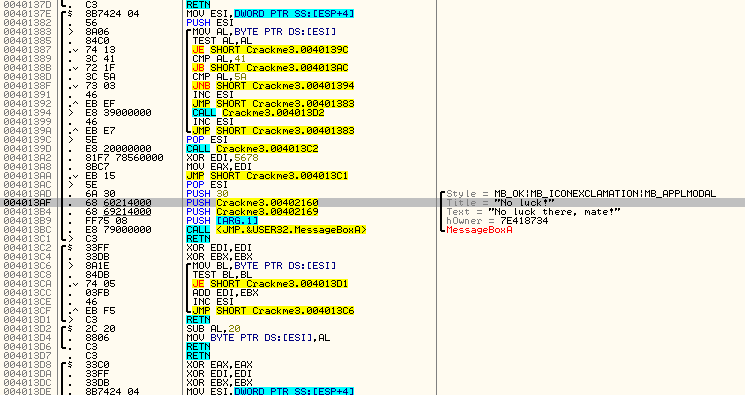The height and width of the screenshot is (395, 745).
Task: Click address 004013C2 in the address column
Action: [x=27, y=248]
